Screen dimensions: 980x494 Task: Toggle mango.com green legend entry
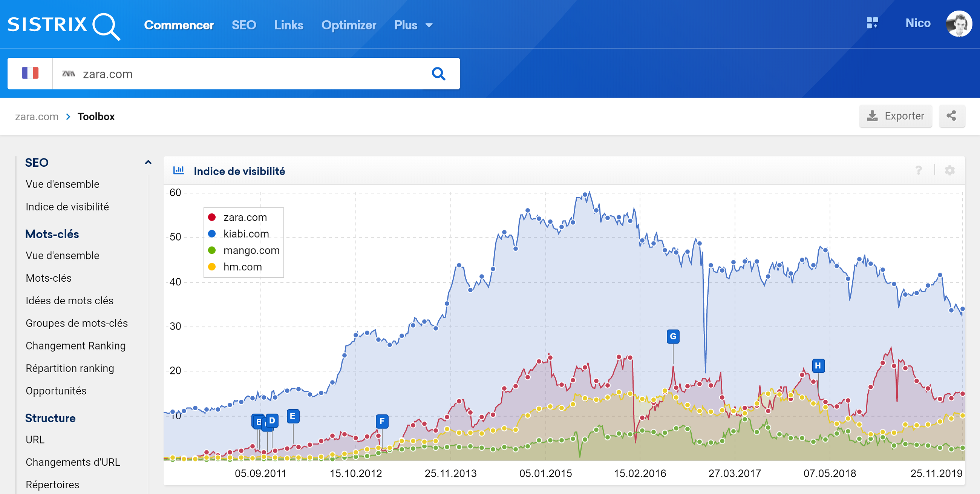(244, 250)
